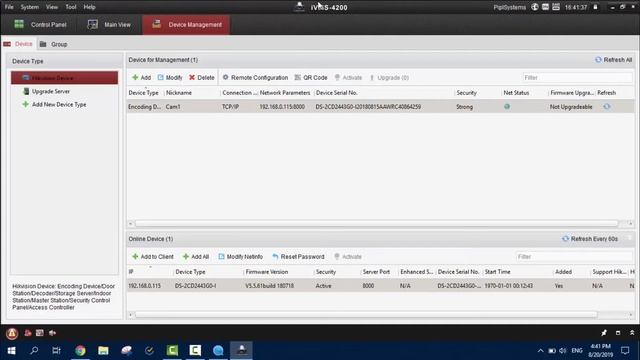Open Chrome from the taskbar
640x360 pixels.
80,350
